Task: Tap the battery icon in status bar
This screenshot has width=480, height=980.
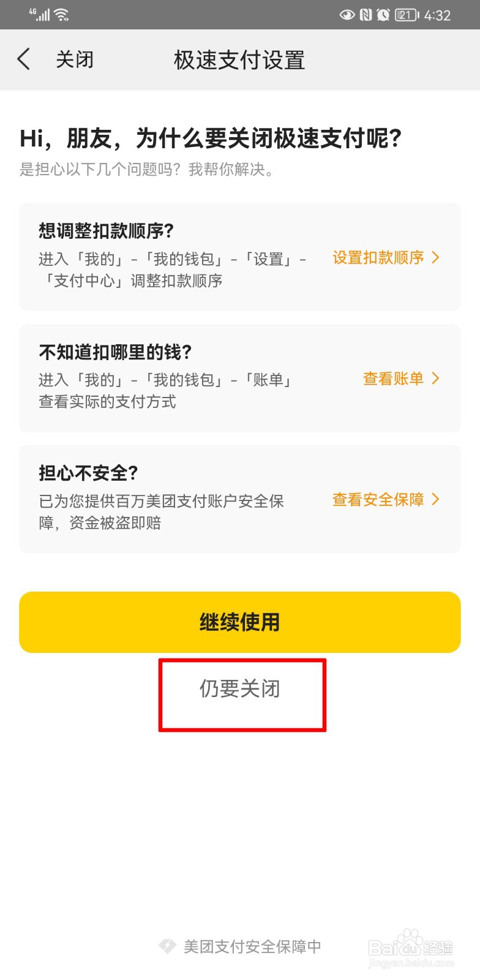Action: click(x=407, y=15)
